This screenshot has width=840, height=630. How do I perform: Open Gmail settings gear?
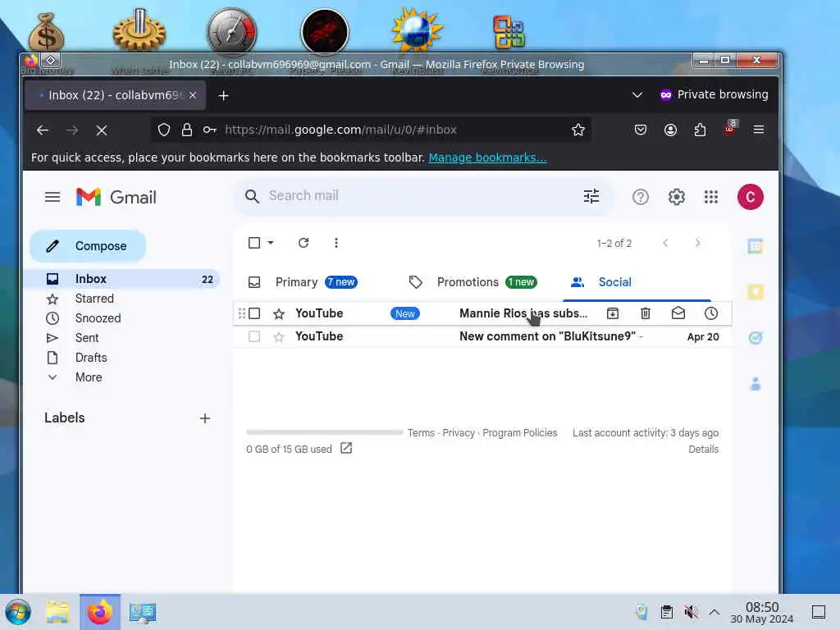click(x=676, y=197)
